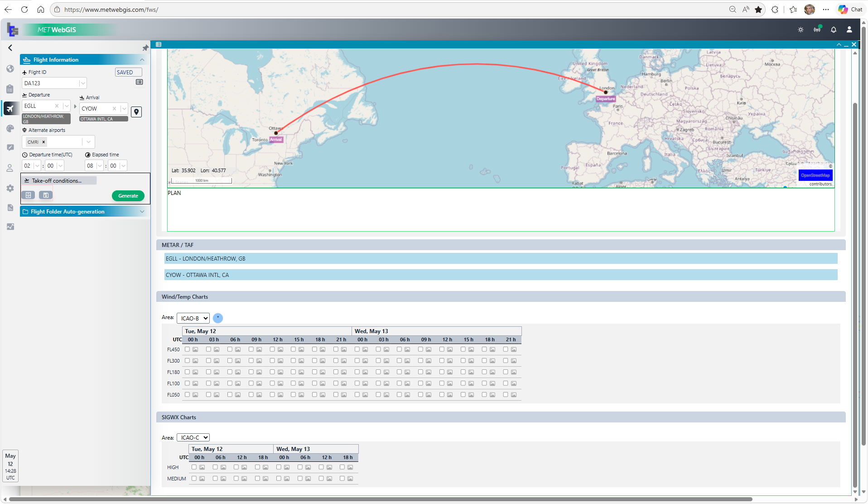Click the blue asterisk button beside ICAO-B
868x504 pixels.
coord(218,318)
